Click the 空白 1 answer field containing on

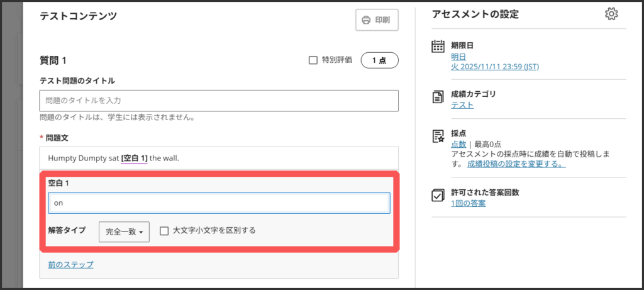point(219,203)
